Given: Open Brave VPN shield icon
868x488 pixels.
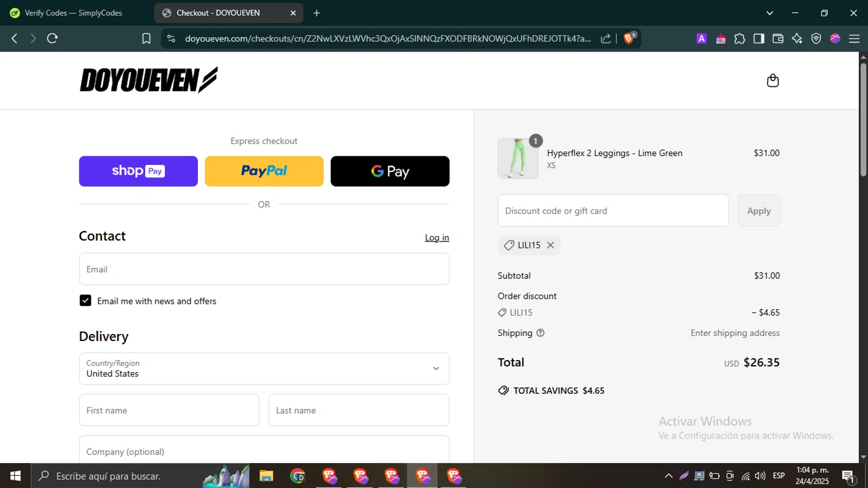Looking at the screenshot, I should (x=816, y=39).
